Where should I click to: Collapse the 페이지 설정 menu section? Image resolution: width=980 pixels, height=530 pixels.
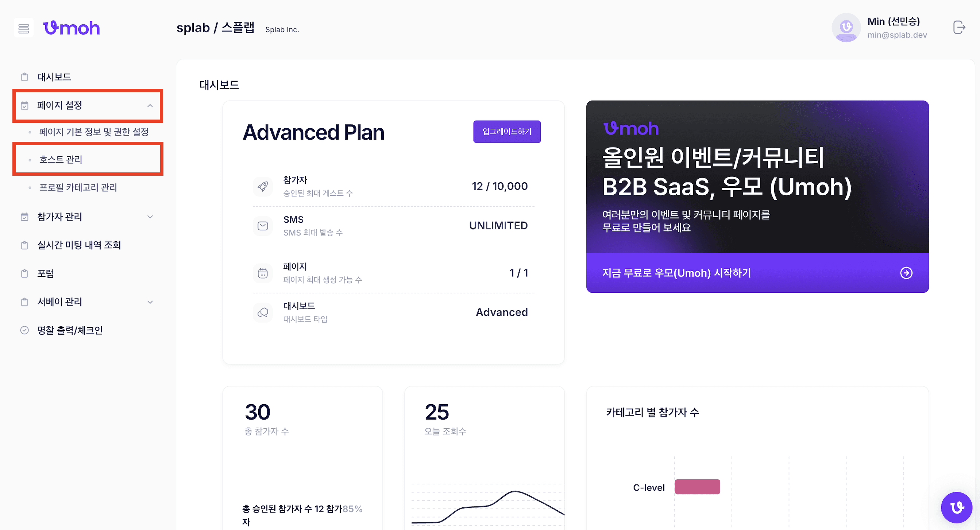click(x=150, y=106)
